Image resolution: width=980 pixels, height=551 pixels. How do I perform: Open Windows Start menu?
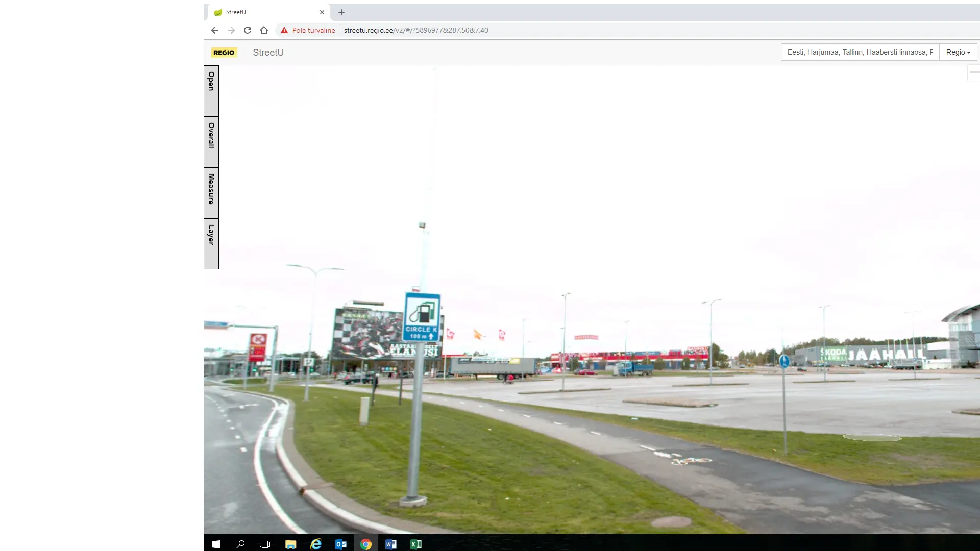tap(216, 544)
